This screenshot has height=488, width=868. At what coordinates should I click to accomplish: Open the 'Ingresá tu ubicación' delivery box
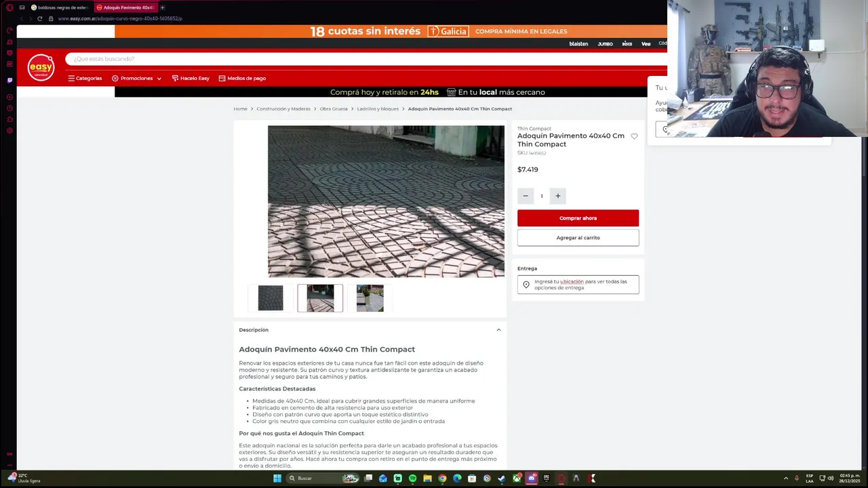(x=578, y=285)
